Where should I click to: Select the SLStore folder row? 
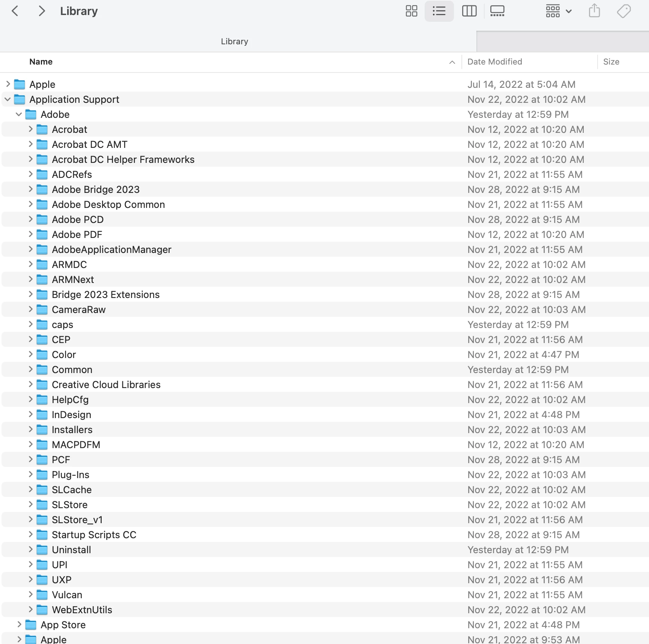click(x=325, y=505)
